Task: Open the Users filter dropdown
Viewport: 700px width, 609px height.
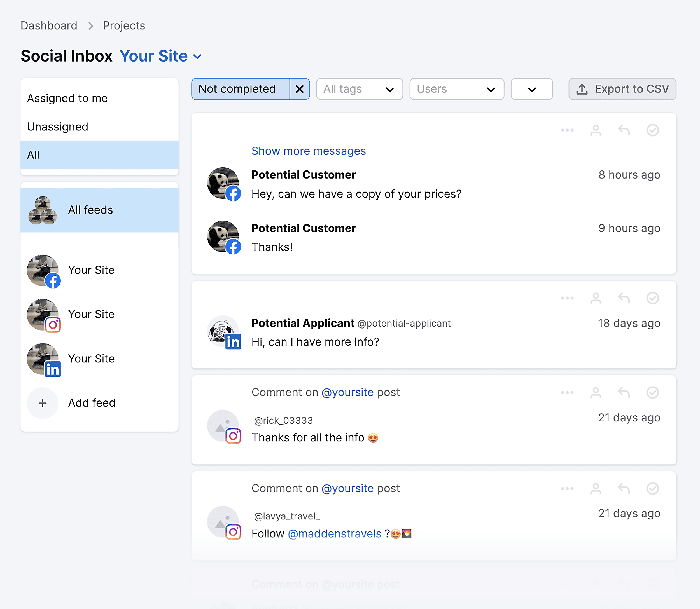Action: pyautogui.click(x=456, y=89)
